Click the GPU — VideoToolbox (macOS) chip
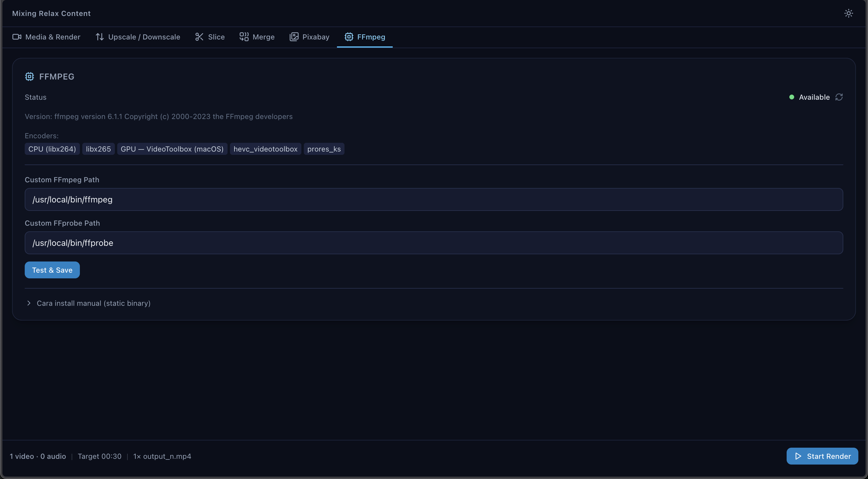868x479 pixels. click(172, 149)
